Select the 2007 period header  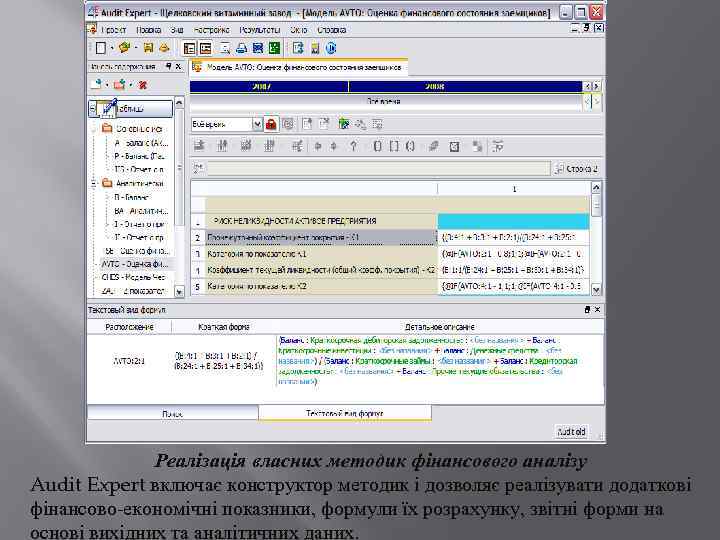click(269, 86)
